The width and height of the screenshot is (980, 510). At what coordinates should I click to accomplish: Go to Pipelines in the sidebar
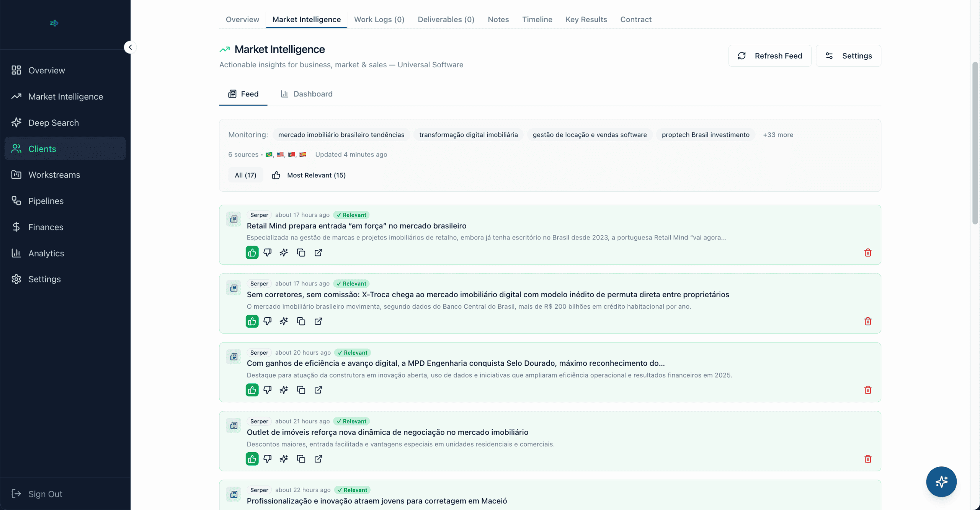[46, 201]
